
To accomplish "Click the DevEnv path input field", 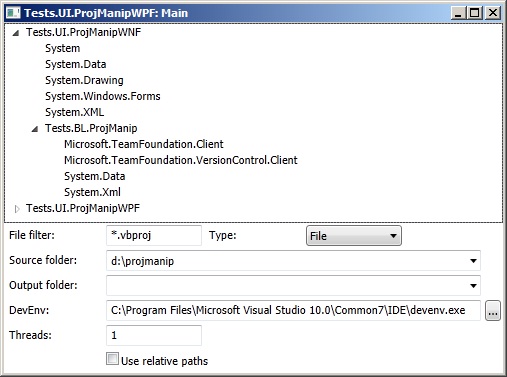I will pyautogui.click(x=293, y=310).
